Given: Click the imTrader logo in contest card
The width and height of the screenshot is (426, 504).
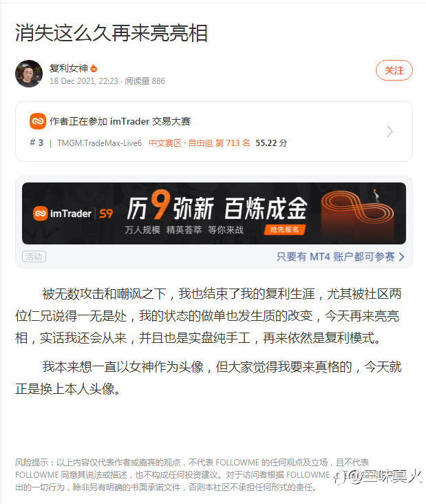Looking at the screenshot, I should pyautogui.click(x=38, y=121).
